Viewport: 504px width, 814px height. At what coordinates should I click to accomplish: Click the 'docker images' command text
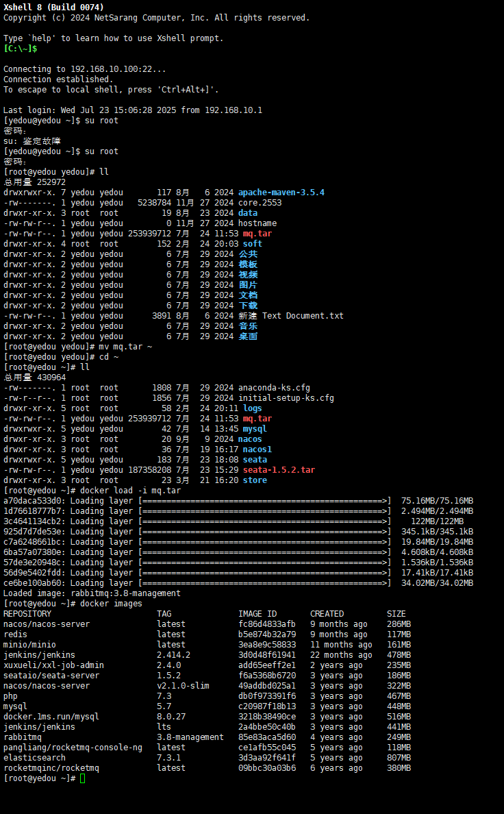(111, 604)
